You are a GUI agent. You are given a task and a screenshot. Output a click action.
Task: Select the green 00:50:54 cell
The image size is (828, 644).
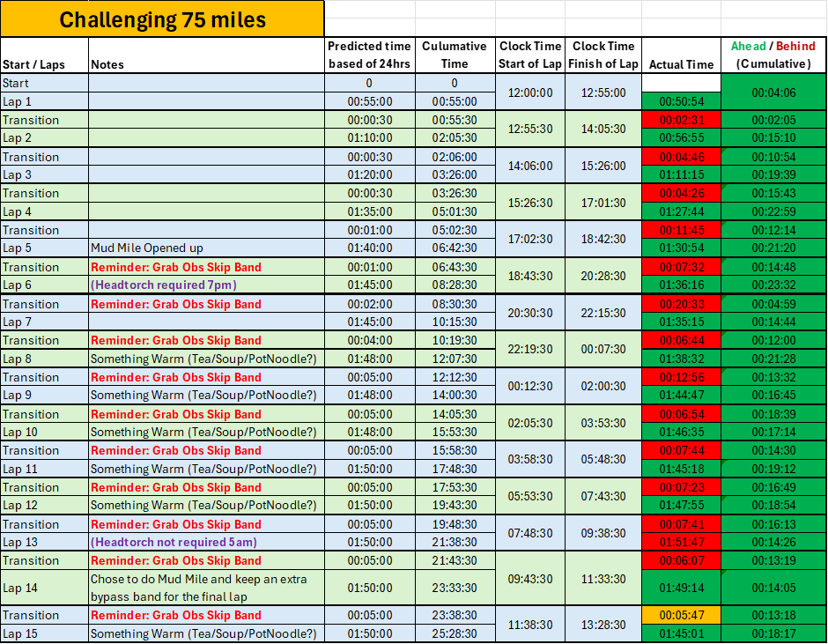(x=681, y=101)
